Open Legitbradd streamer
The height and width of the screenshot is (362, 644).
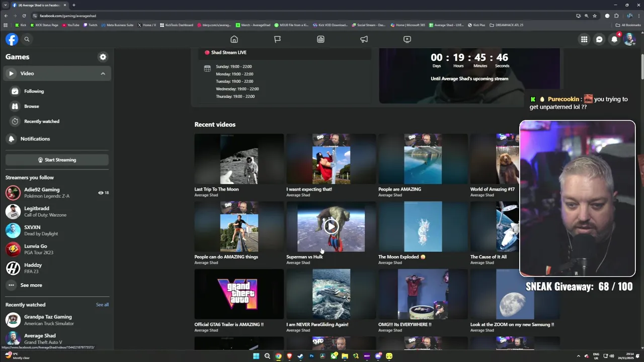tap(57, 212)
